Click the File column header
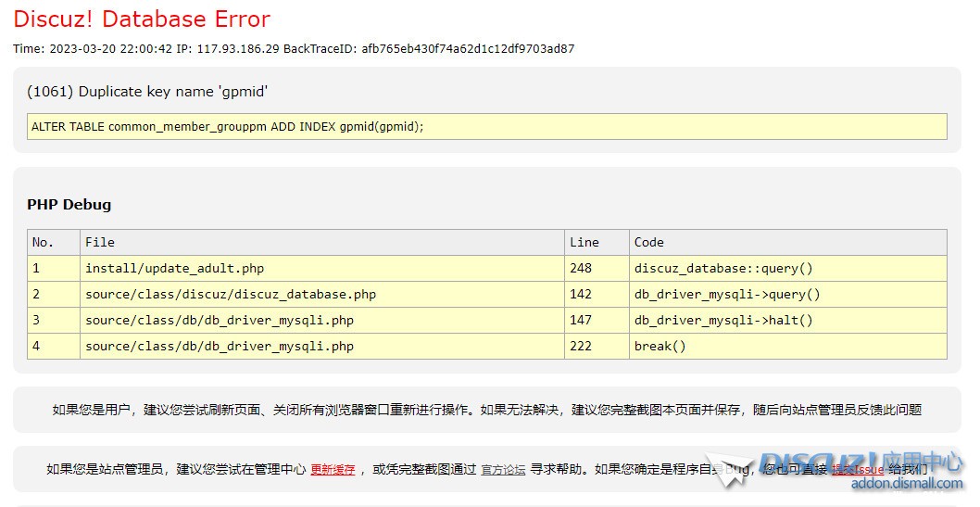This screenshot has width=980, height=507. pyautogui.click(x=100, y=242)
